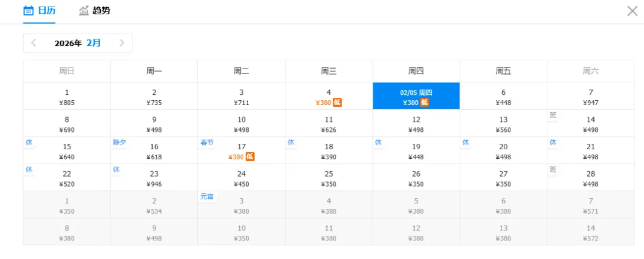
Task: Select March 14 priced ¥572
Action: (590, 232)
